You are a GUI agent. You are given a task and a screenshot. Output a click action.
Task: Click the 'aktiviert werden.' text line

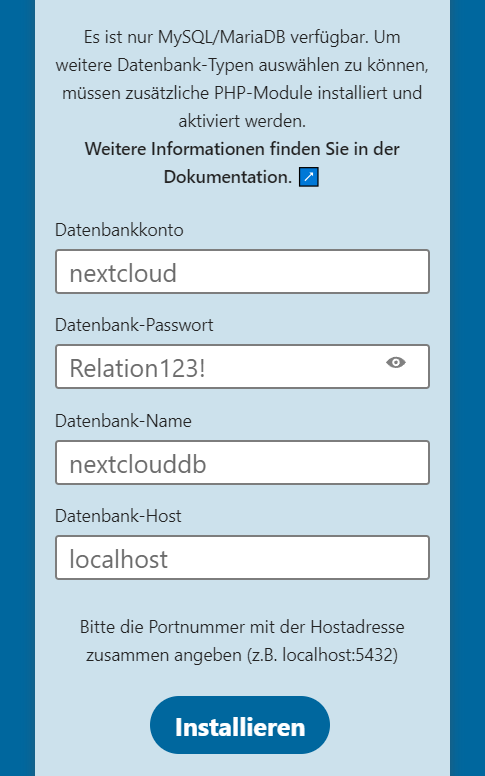pos(242,121)
